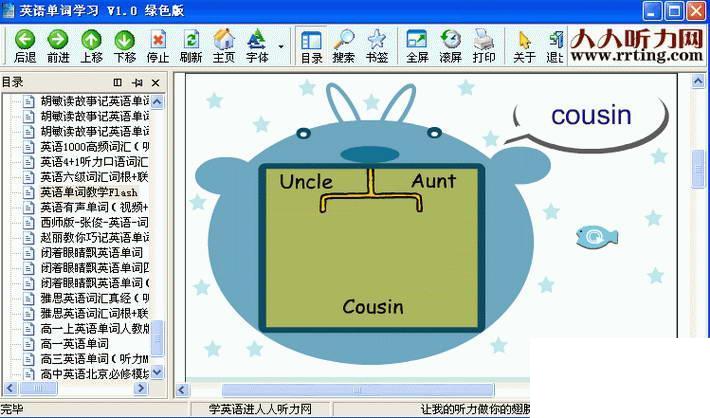Click the directory horizontal scrollbar thumb

click(x=38, y=388)
